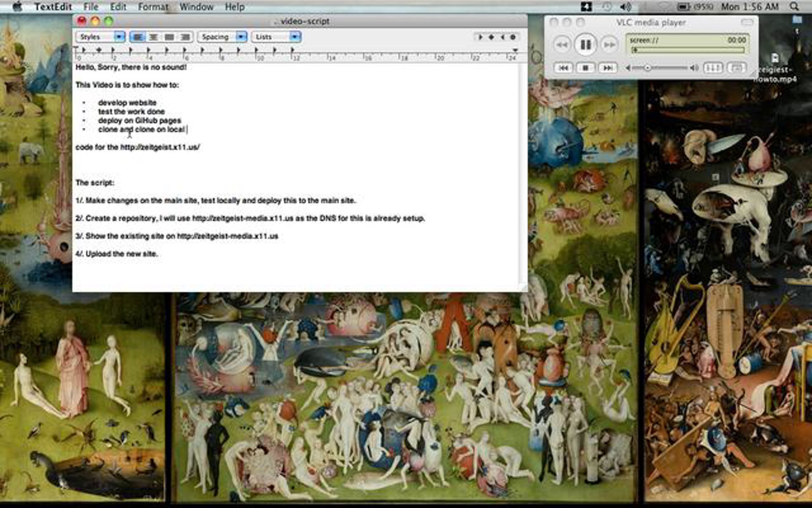The image size is (812, 508).
Task: Minimize the video-script window
Action: (95, 21)
